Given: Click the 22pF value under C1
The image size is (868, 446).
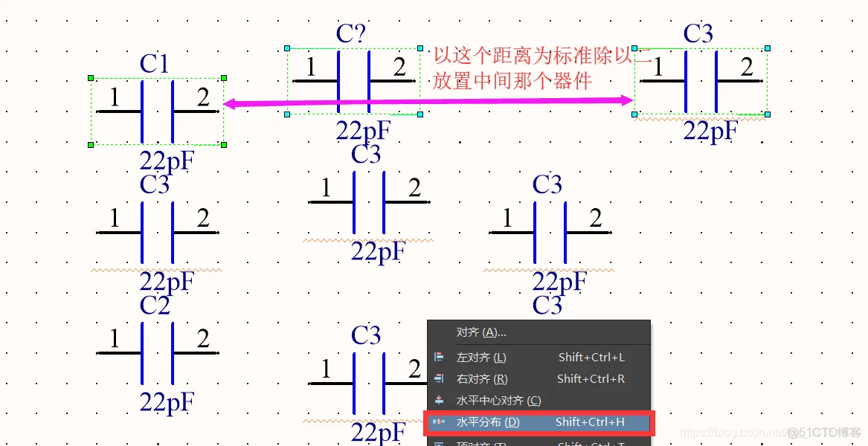Looking at the screenshot, I should (x=167, y=161).
